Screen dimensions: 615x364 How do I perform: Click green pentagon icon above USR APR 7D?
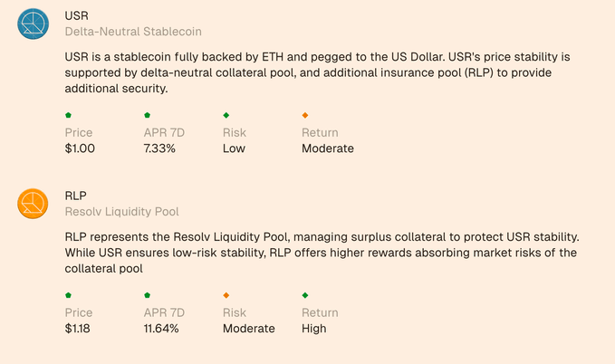147,115
